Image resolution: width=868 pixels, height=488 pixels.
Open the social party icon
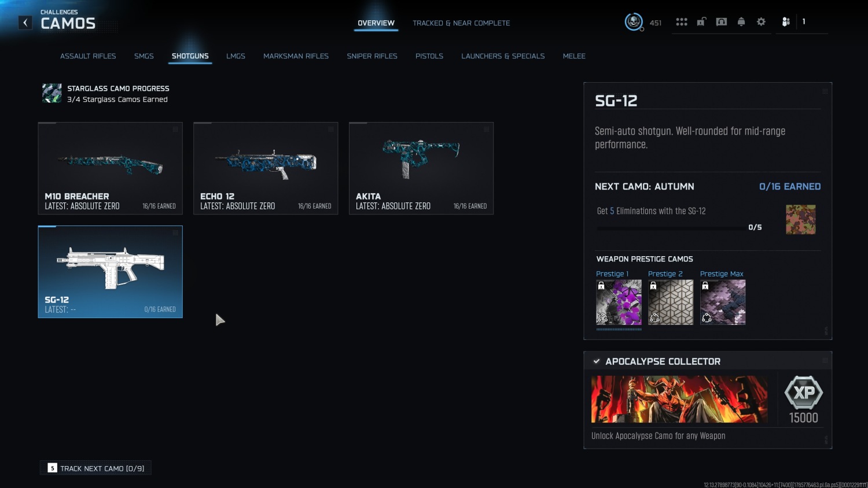[x=786, y=22]
